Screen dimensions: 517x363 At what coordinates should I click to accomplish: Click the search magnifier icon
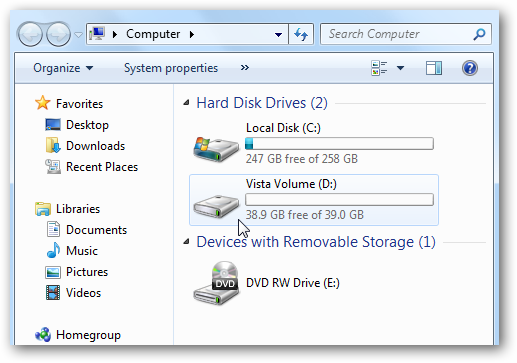point(479,34)
